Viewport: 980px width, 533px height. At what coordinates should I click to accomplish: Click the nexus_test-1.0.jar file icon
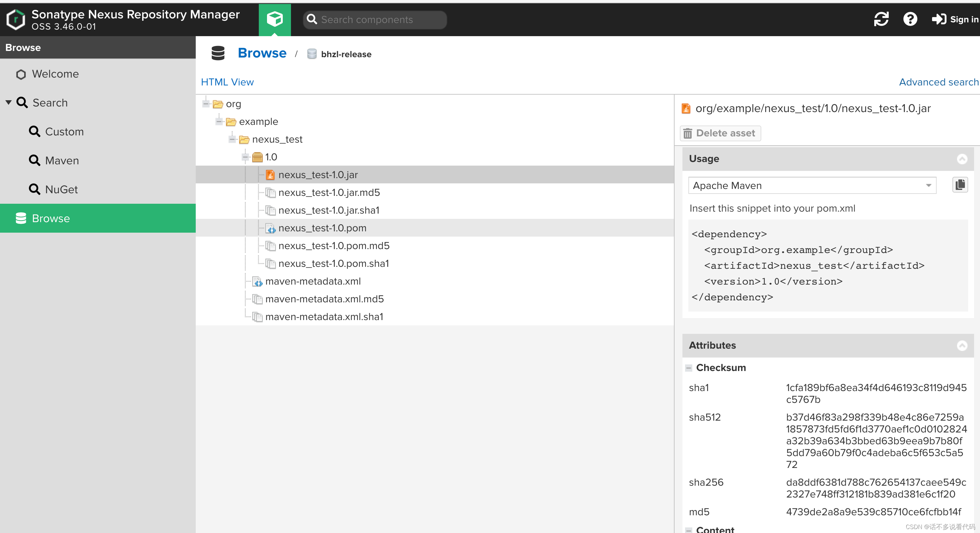pos(270,175)
